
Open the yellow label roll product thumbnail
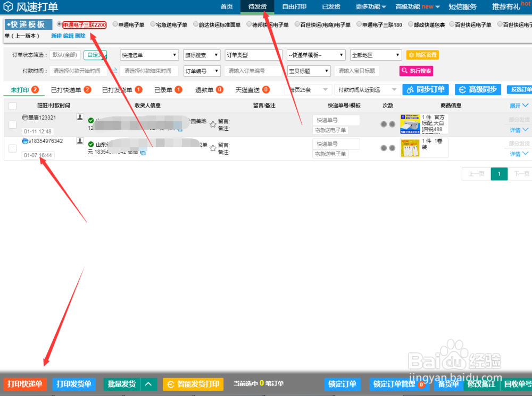coord(410,148)
